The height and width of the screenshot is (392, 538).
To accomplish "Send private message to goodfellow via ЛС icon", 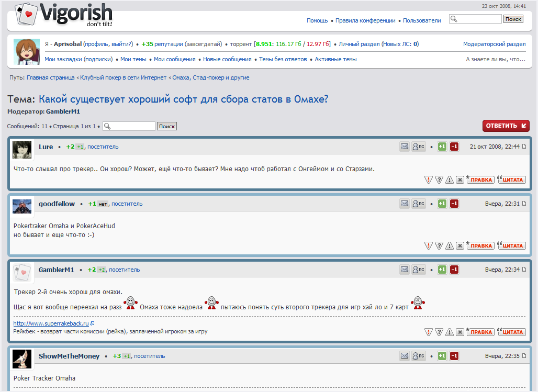I will click(x=419, y=204).
